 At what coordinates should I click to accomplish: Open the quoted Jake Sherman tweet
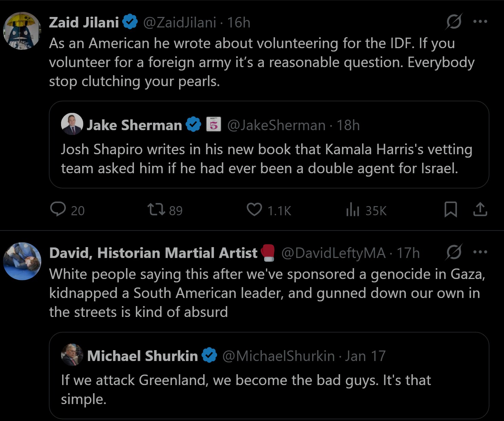[269, 159]
